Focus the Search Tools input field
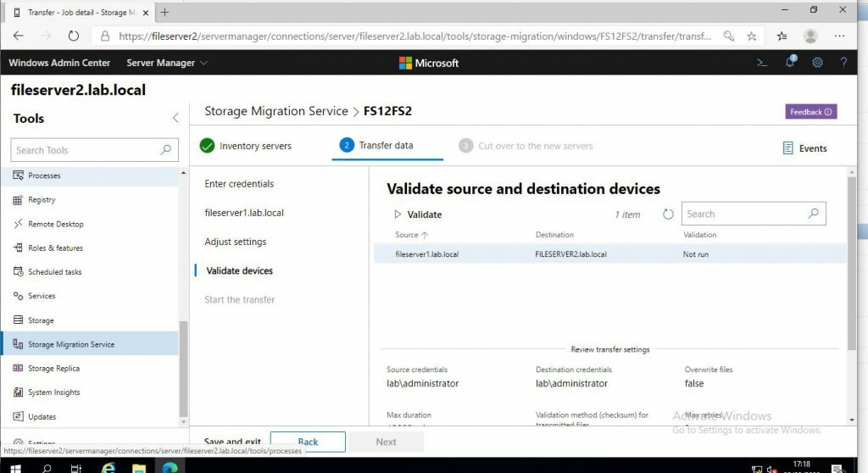The width and height of the screenshot is (868, 473). click(94, 150)
